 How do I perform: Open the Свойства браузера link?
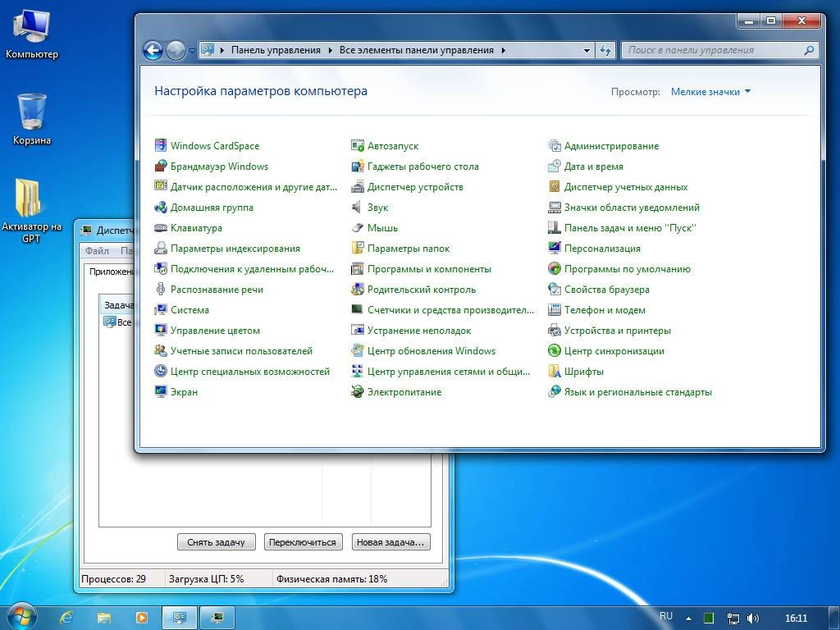pyautogui.click(x=606, y=290)
